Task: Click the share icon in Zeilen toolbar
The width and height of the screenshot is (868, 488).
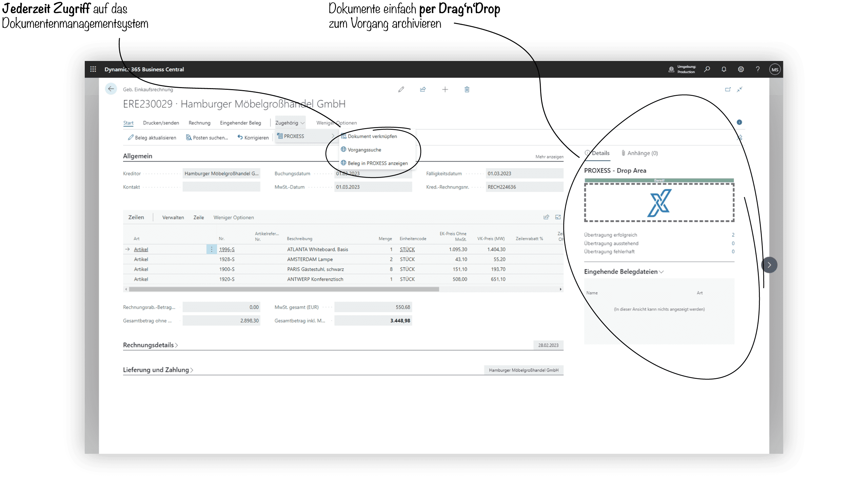Action: [x=546, y=217]
